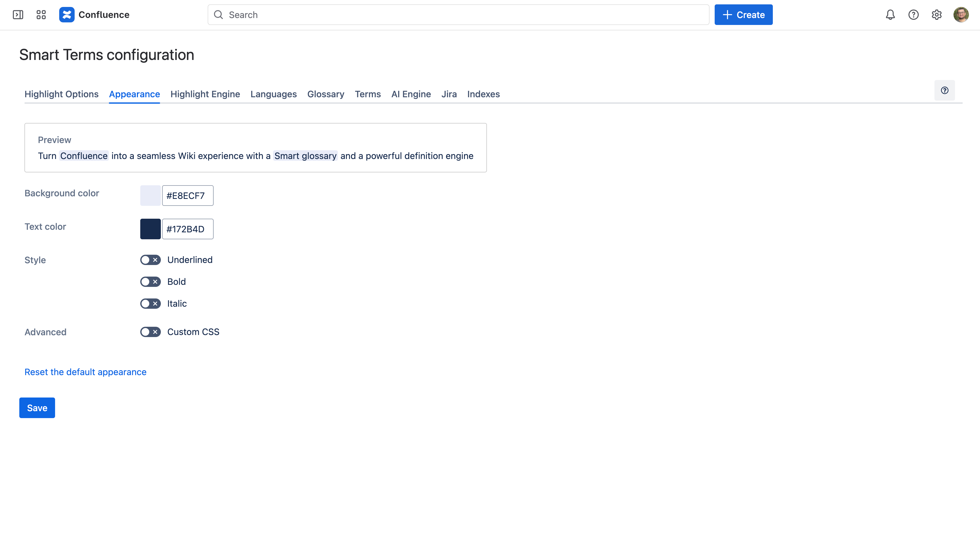Click the #172B4D text color field

(x=188, y=229)
